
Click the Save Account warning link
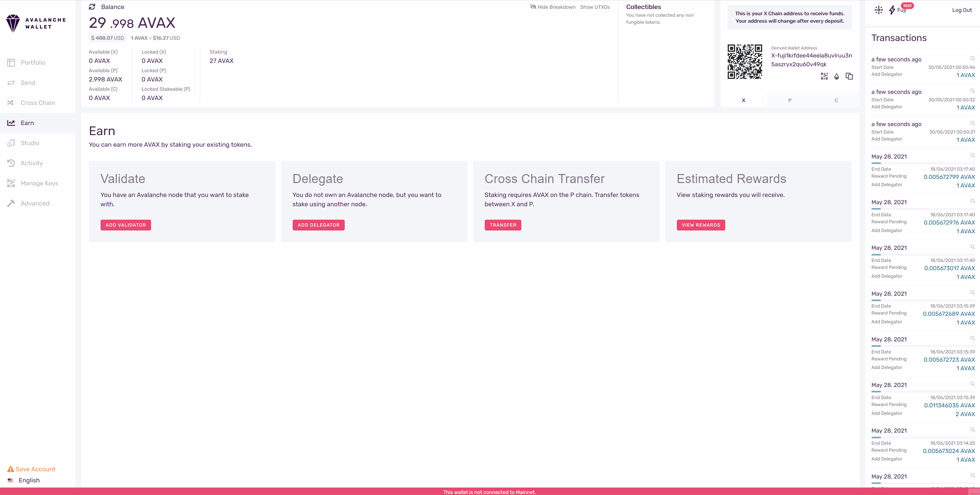point(31,469)
